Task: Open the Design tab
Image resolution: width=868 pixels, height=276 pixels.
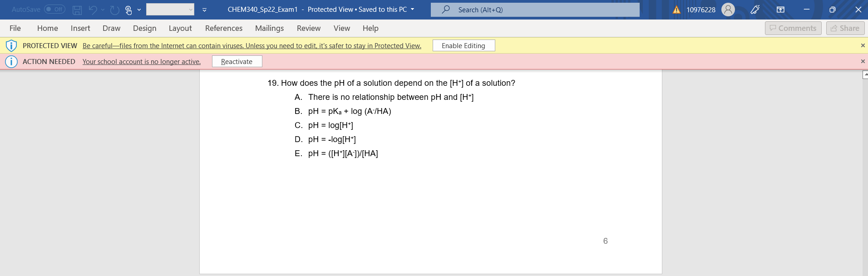Action: [145, 28]
